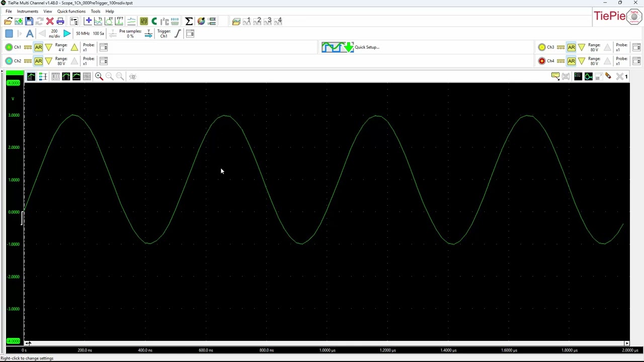
Task: Click the Open file folder icon
Action: pyautogui.click(x=8, y=21)
